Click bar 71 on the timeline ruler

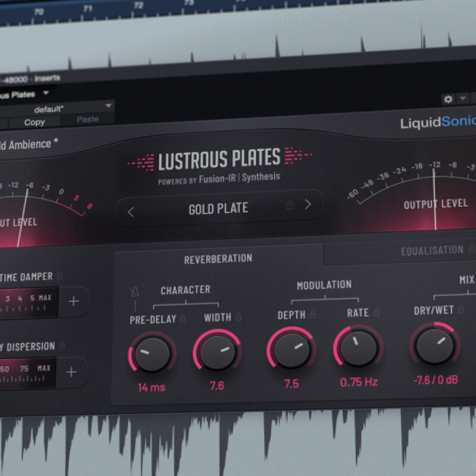pyautogui.click(x=87, y=9)
